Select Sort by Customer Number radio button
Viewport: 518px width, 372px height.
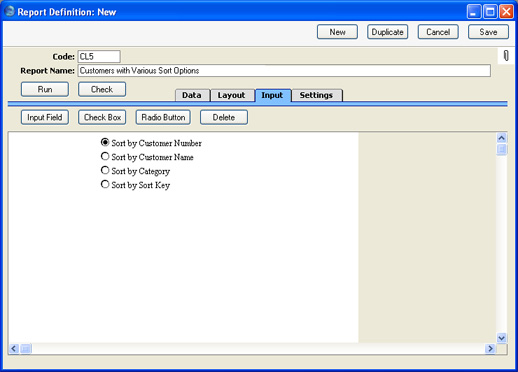tap(105, 142)
